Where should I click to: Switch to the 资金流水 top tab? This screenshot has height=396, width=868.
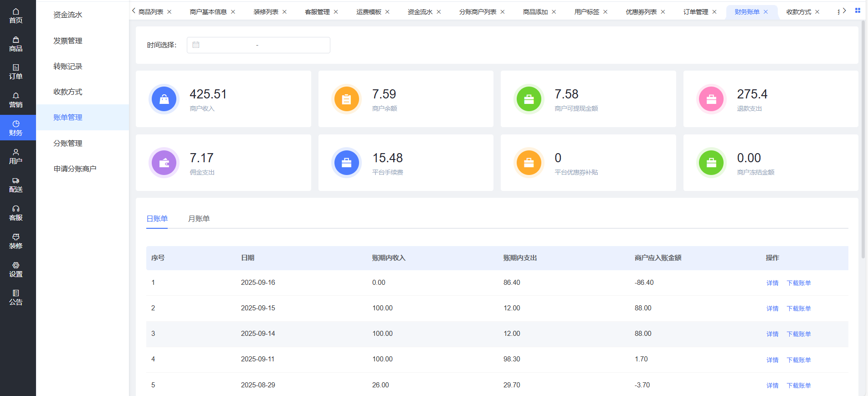[x=420, y=12]
